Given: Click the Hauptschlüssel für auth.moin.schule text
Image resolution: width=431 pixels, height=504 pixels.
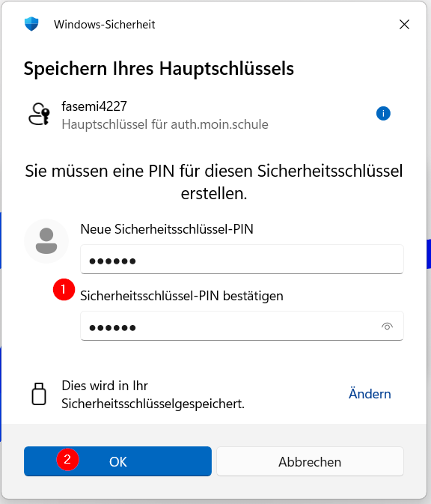Looking at the screenshot, I should coord(165,124).
